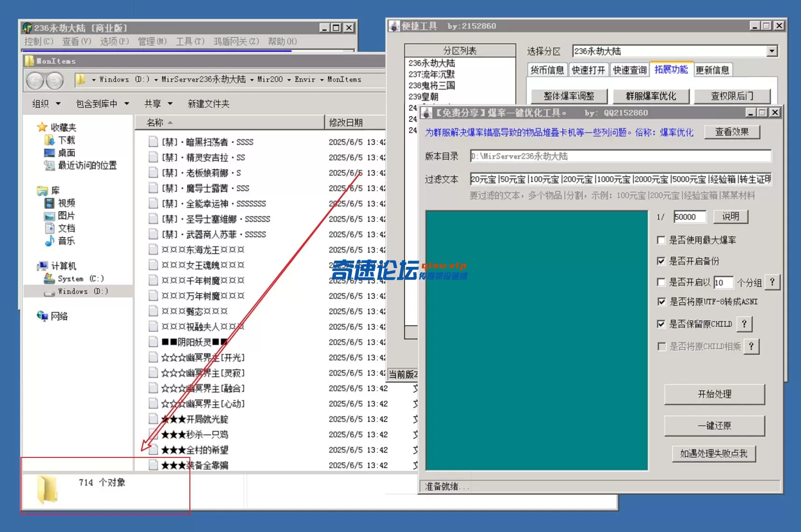The width and height of the screenshot is (801, 532).
Task: Open 最近访问的位置 recent places
Action: coord(80,165)
